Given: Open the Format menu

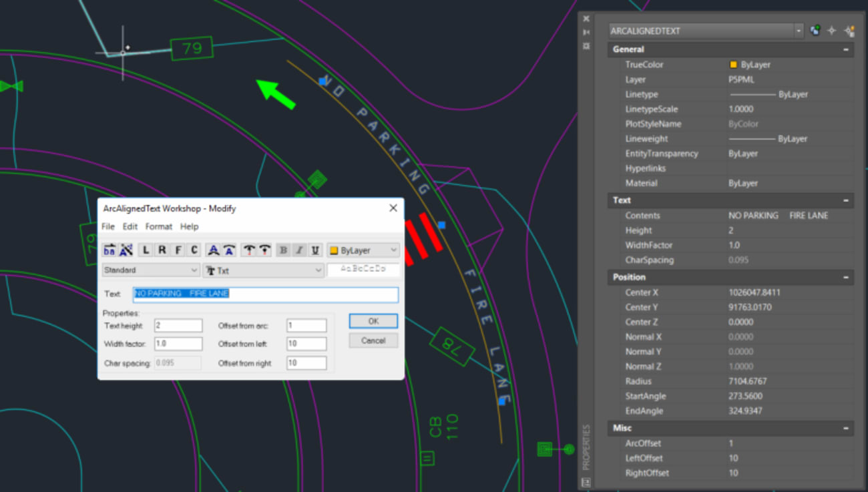Looking at the screenshot, I should click(x=158, y=226).
